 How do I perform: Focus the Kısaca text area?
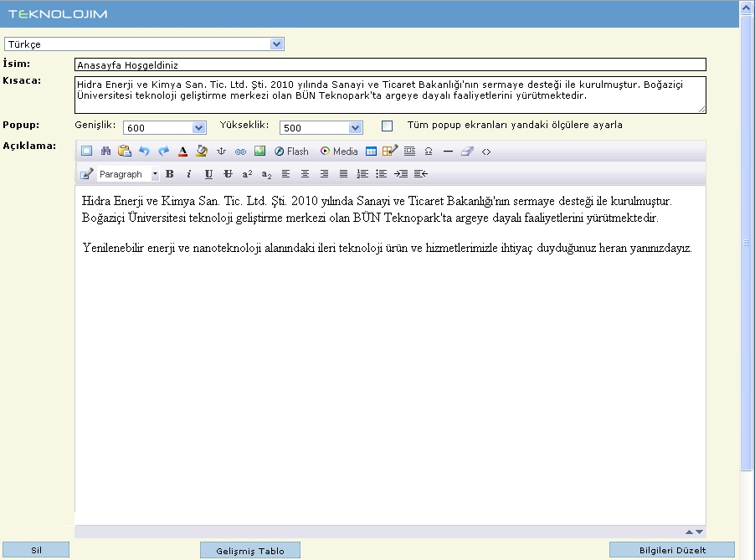[x=391, y=95]
